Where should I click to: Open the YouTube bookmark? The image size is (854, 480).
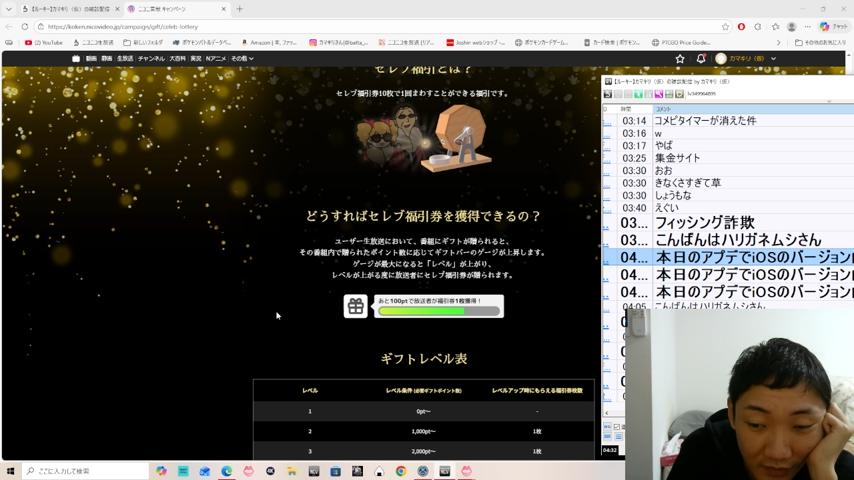(44, 42)
